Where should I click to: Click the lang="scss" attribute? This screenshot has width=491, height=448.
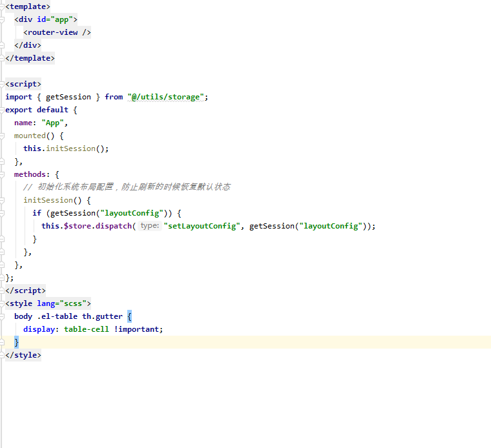[61, 303]
